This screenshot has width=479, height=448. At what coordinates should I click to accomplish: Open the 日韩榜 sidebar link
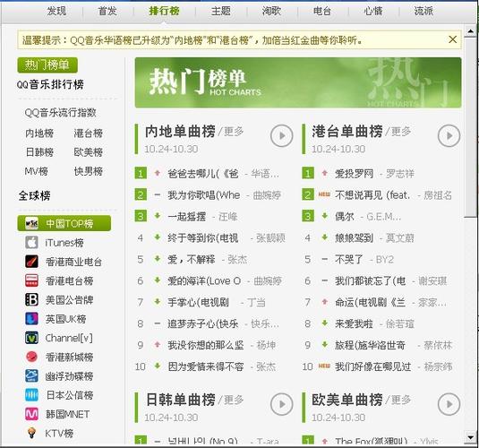[x=39, y=152]
